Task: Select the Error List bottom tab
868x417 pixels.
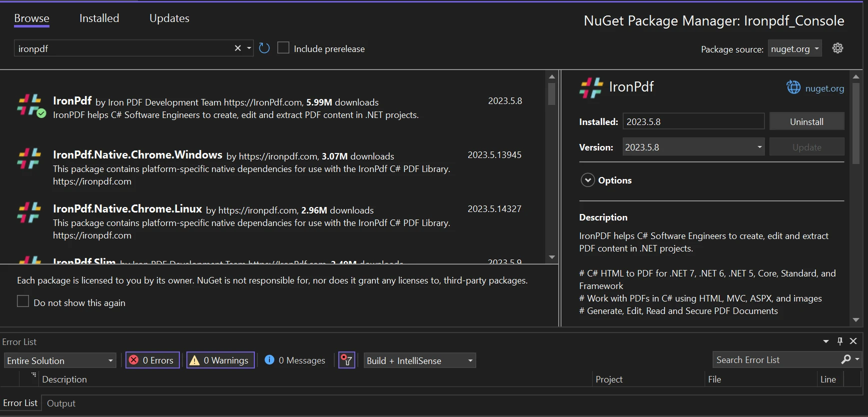Action: tap(20, 403)
